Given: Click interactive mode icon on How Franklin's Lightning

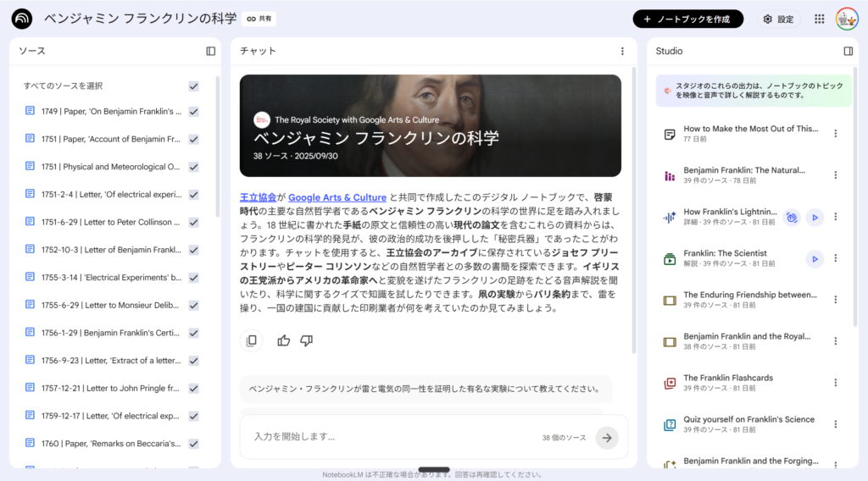Looking at the screenshot, I should (792, 218).
